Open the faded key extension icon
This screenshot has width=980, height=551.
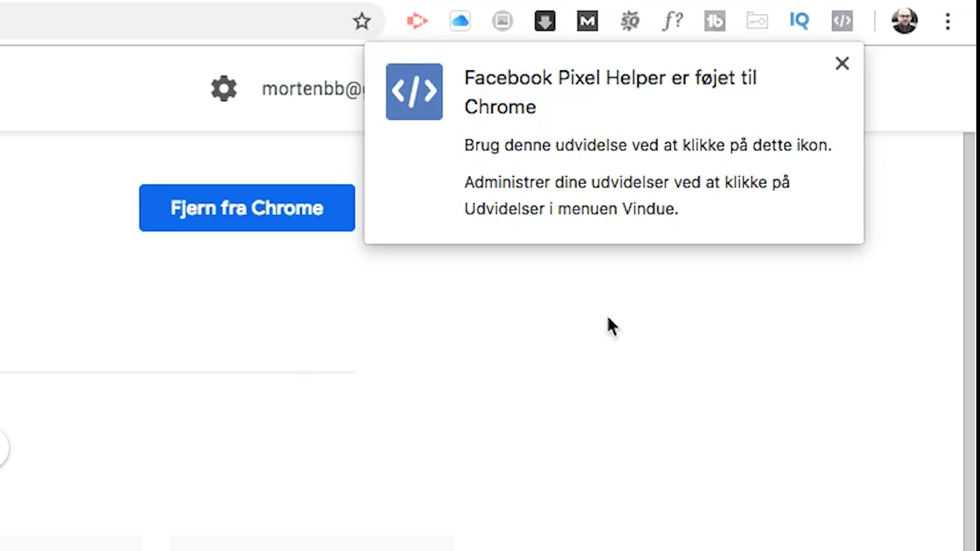(x=757, y=21)
